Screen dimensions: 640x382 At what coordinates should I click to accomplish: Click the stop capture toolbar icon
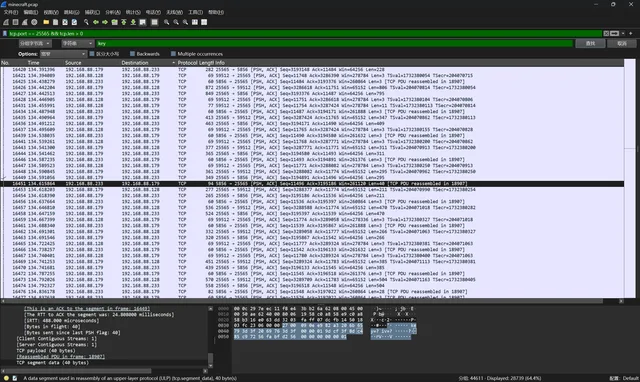click(16, 22)
